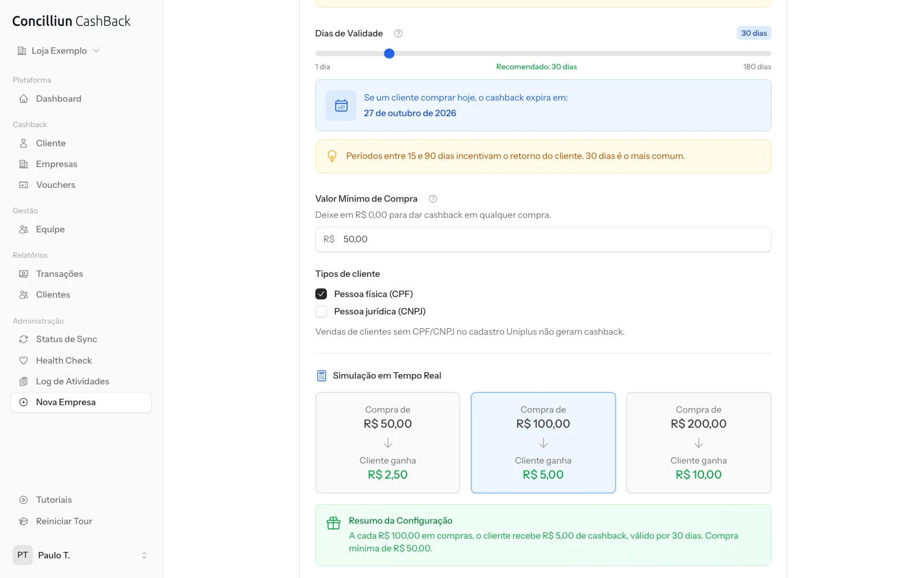
Task: Click the 27 de outubro de 2026 date
Action: [x=410, y=113]
